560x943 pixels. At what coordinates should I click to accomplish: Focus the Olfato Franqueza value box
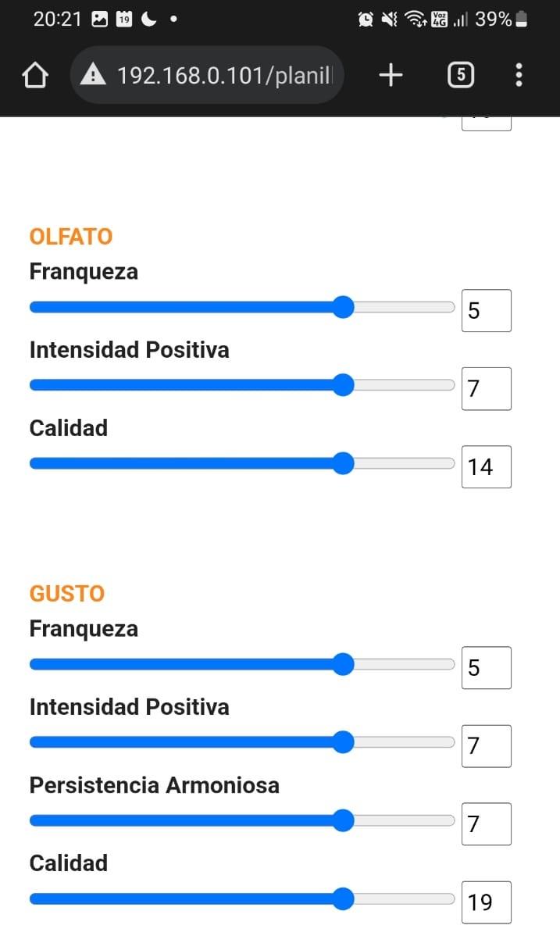486,311
